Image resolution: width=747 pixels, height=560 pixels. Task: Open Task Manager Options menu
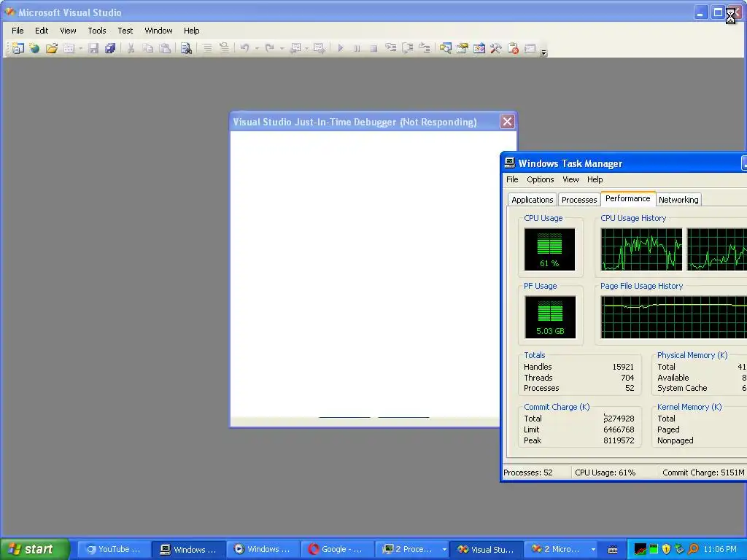tap(541, 179)
